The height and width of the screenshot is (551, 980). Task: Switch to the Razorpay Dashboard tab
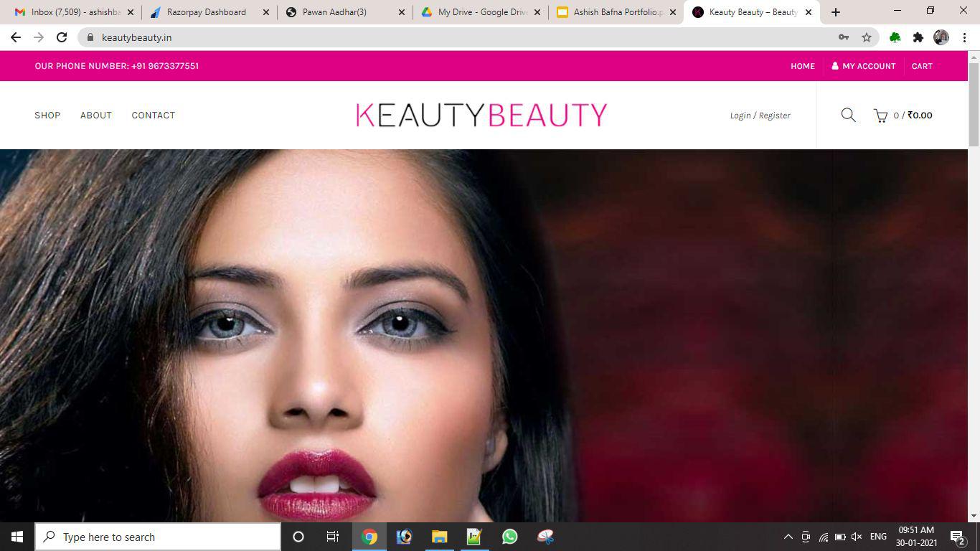click(206, 12)
